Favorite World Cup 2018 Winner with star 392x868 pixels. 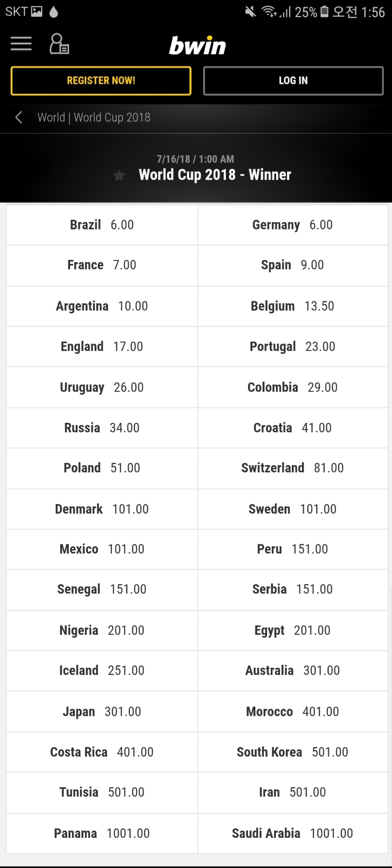pos(119,175)
